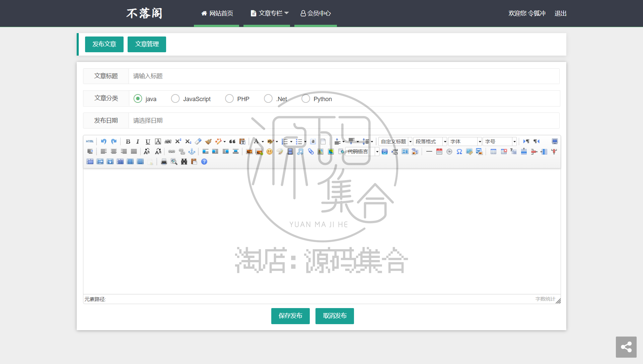Viewport: 643px width, 364px height.
Task: Click the 取消发布 button
Action: pyautogui.click(x=335, y=316)
